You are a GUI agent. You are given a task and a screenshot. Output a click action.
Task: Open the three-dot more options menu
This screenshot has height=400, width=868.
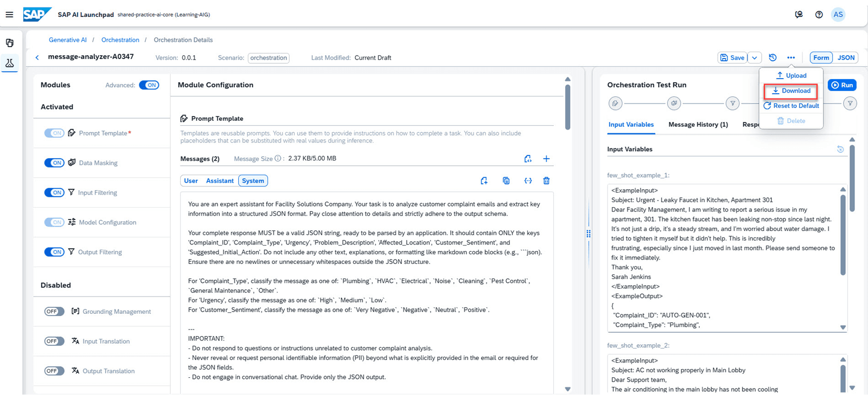791,57
